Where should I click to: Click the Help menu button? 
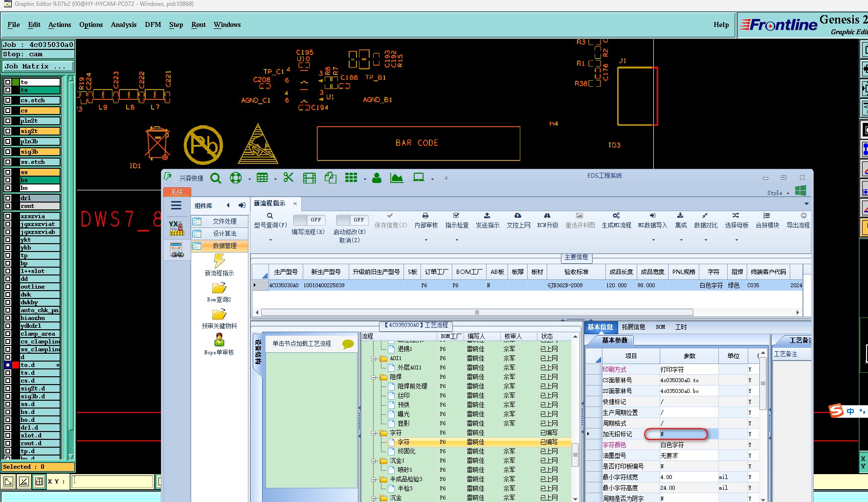pos(721,24)
